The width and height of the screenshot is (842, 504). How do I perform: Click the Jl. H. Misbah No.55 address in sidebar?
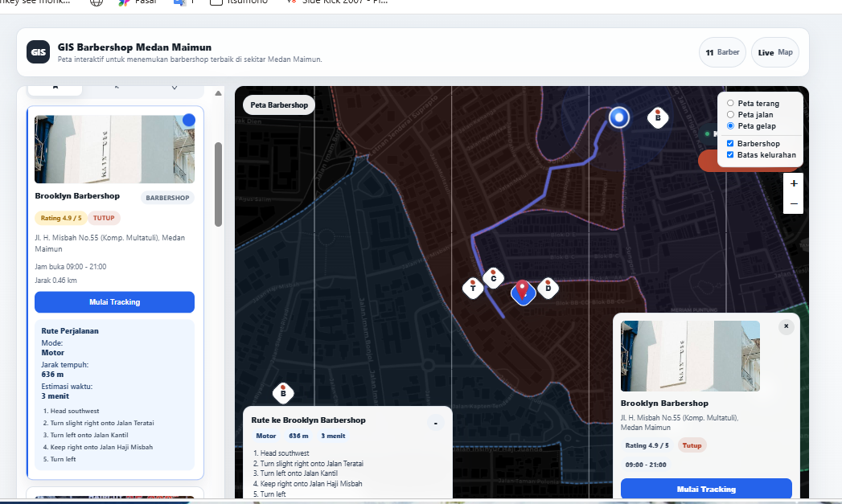(x=110, y=243)
